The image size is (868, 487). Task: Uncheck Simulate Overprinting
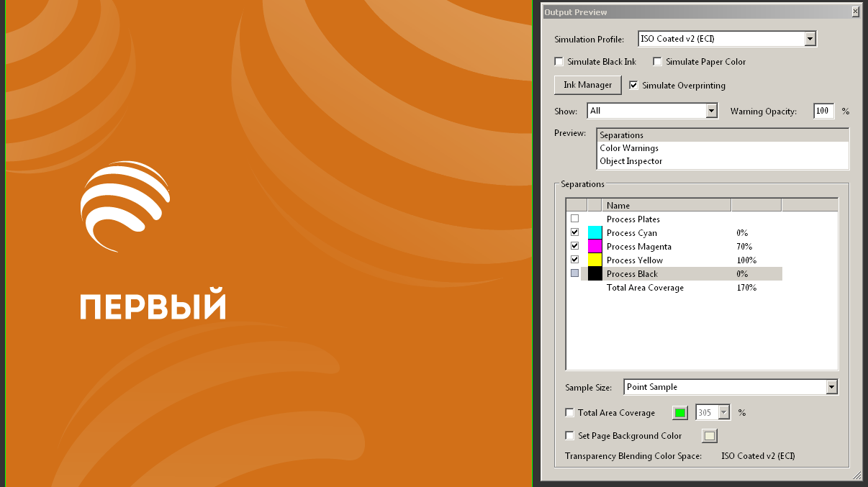[633, 85]
